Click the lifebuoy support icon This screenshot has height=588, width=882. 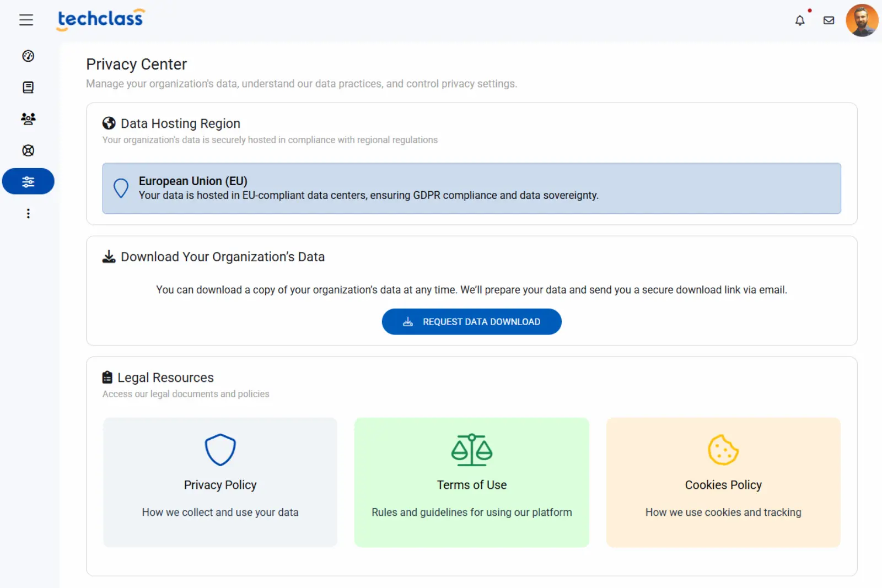(x=28, y=150)
